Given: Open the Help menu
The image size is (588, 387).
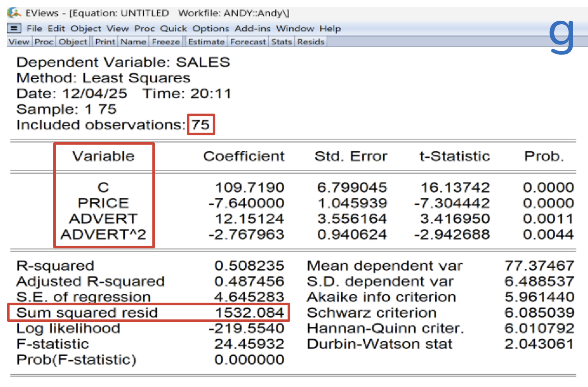Looking at the screenshot, I should (330, 29).
